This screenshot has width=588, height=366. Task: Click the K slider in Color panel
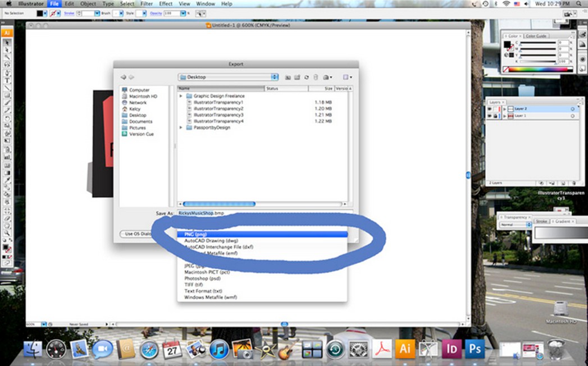click(537, 61)
